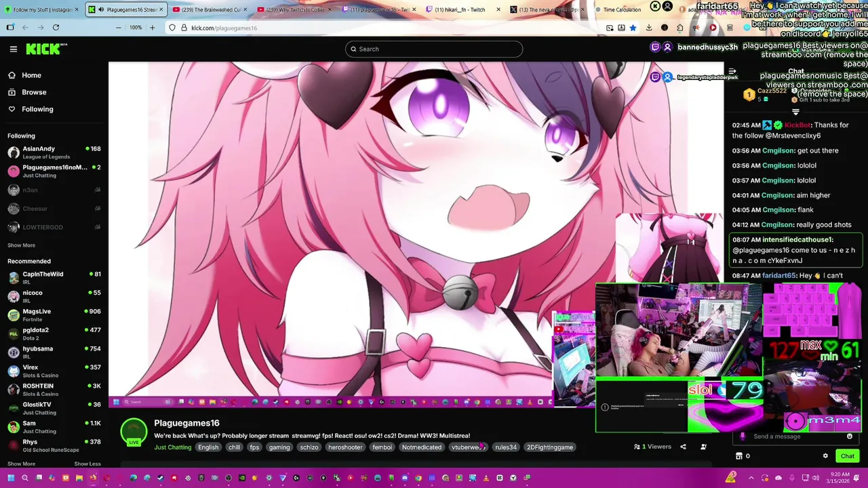Click browser back arrow
The image size is (868, 488).
(x=25, y=28)
